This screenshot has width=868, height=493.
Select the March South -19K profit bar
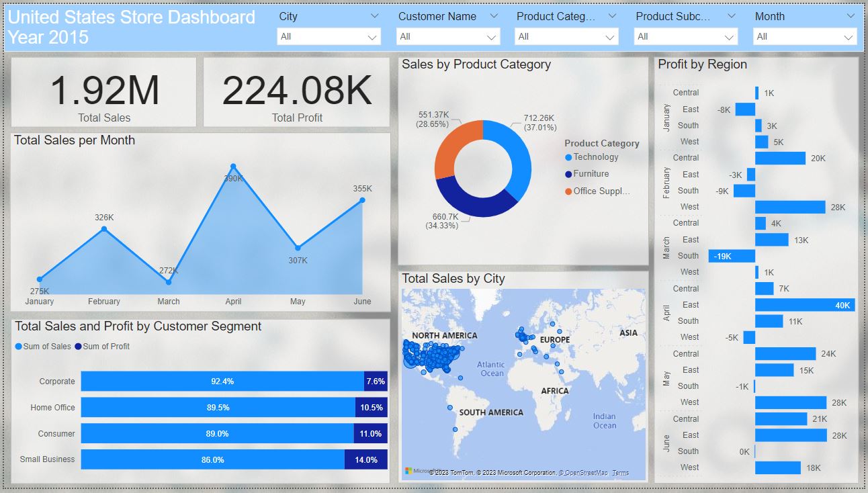[x=731, y=256]
